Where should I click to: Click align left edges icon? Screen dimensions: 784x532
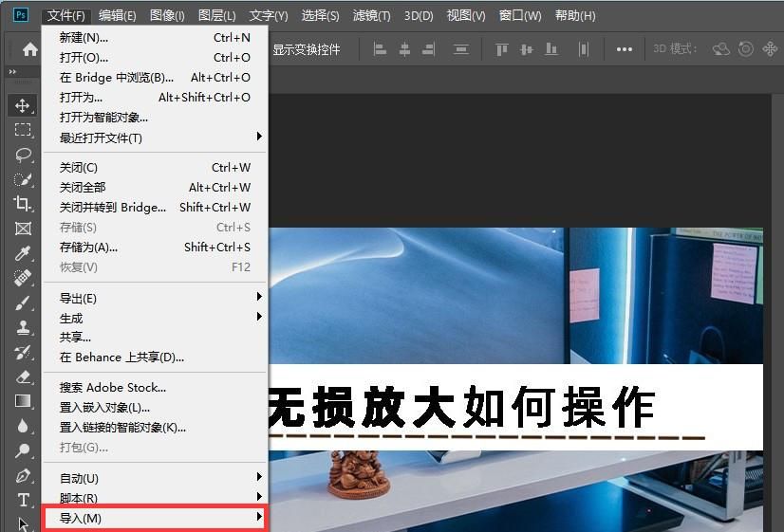point(380,49)
